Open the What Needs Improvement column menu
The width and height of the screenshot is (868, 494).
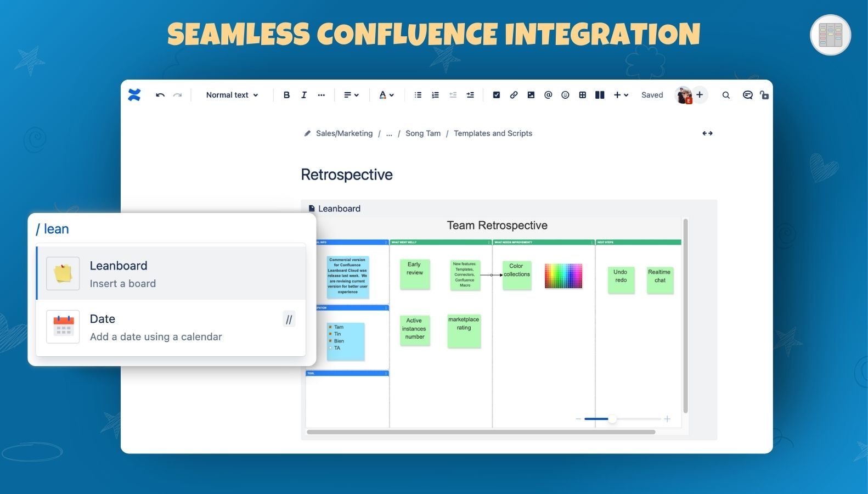click(592, 242)
